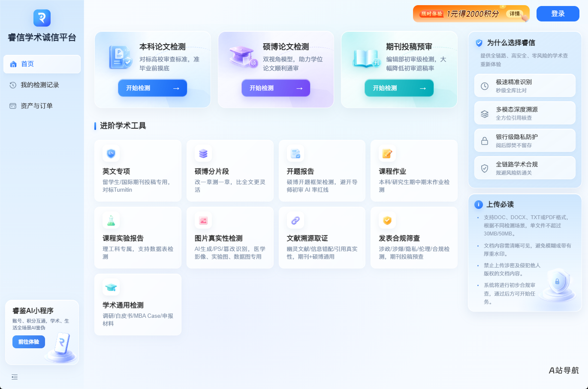
Task: Click the 发表合规筛查 shield check icon
Action: tap(387, 220)
